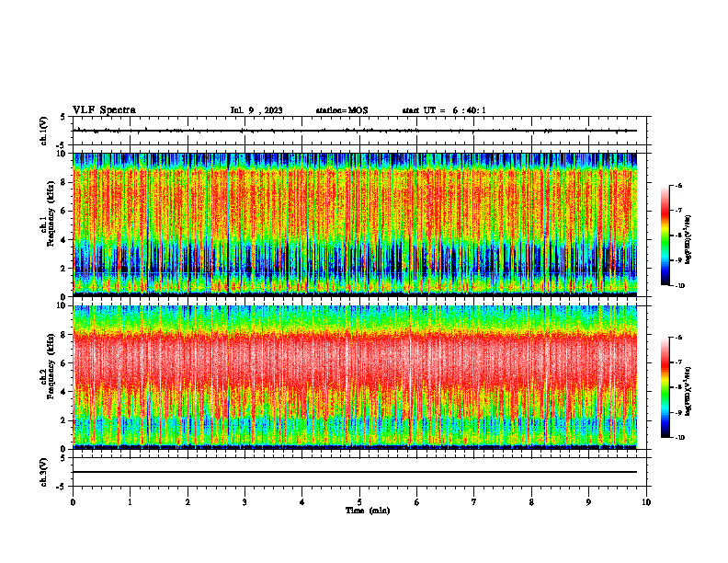Screen dimensions: 728x563
Task: Click time axis tick label "1"
Action: click(131, 502)
